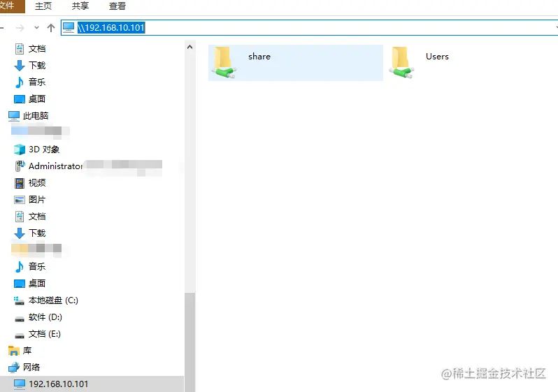The width and height of the screenshot is (558, 392).
Task: Open the share network folder icon
Action: [224, 63]
